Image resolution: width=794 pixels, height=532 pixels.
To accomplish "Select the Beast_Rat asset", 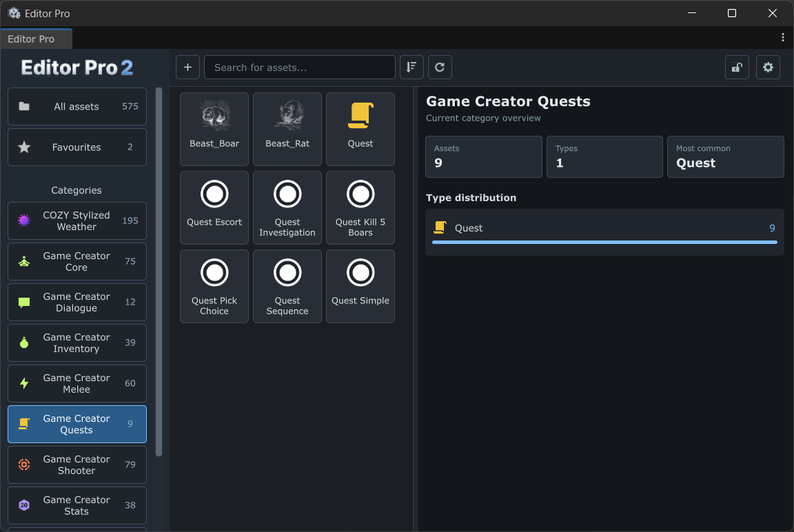I will tap(287, 129).
